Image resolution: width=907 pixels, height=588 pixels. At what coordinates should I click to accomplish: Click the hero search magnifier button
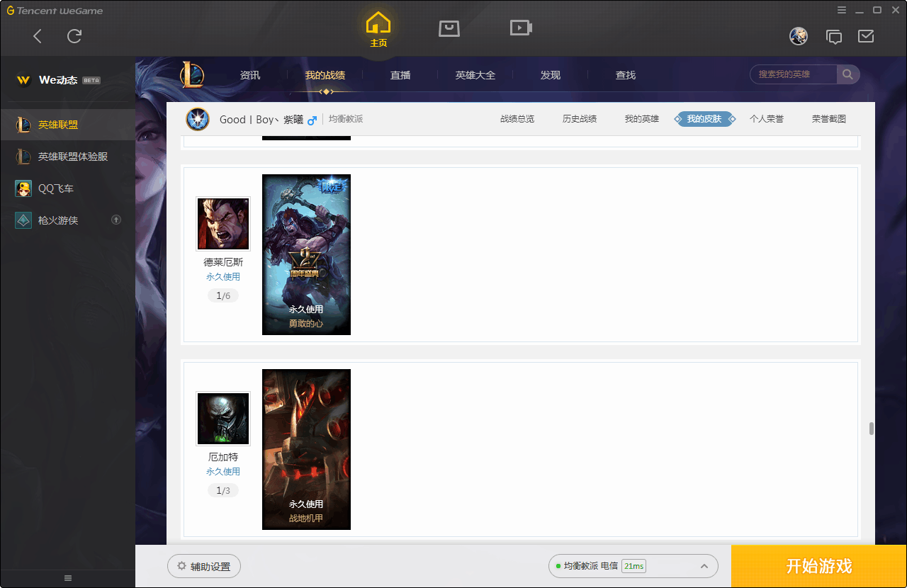click(847, 74)
